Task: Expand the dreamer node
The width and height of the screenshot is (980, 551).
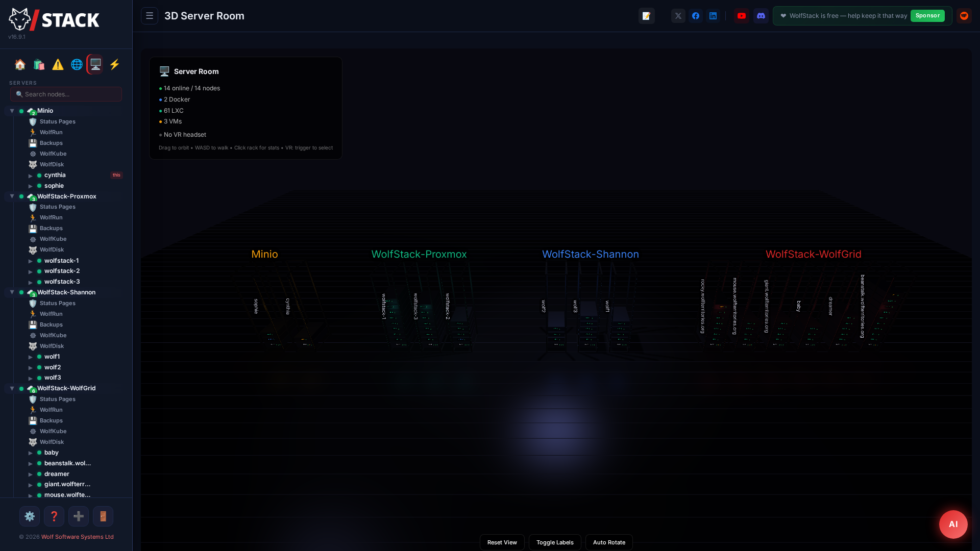Action: 31,474
